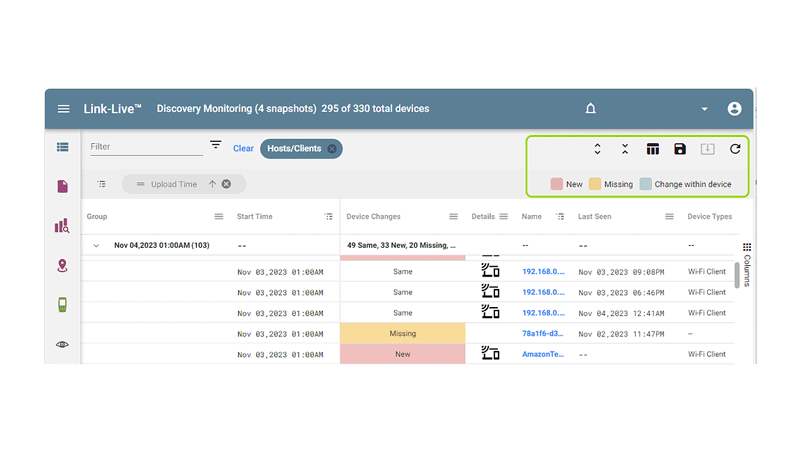Collapse all rows with the collapse icon

(x=625, y=149)
